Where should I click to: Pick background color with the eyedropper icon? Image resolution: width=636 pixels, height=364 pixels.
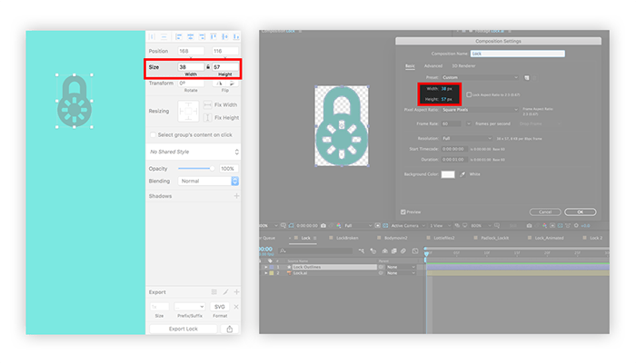click(x=462, y=174)
